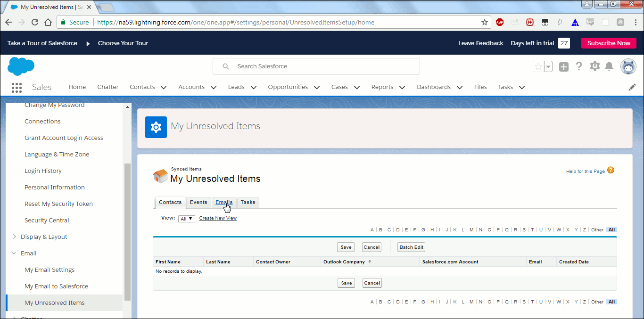The image size is (644, 319).
Task: Open the View dropdown set to All
Action: coord(187,219)
